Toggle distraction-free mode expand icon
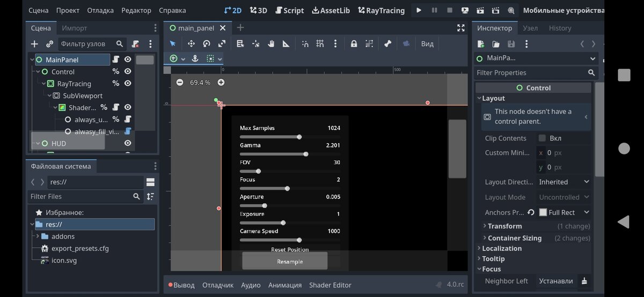The height and width of the screenshot is (297, 644). click(x=460, y=28)
